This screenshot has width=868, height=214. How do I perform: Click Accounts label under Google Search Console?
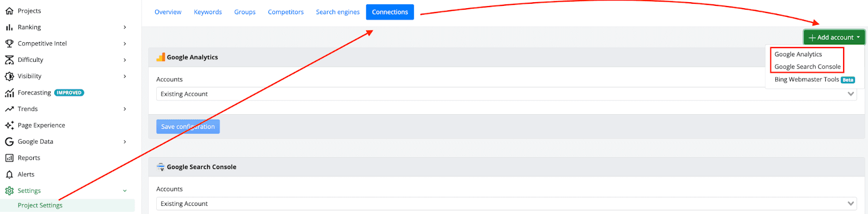[169, 189]
